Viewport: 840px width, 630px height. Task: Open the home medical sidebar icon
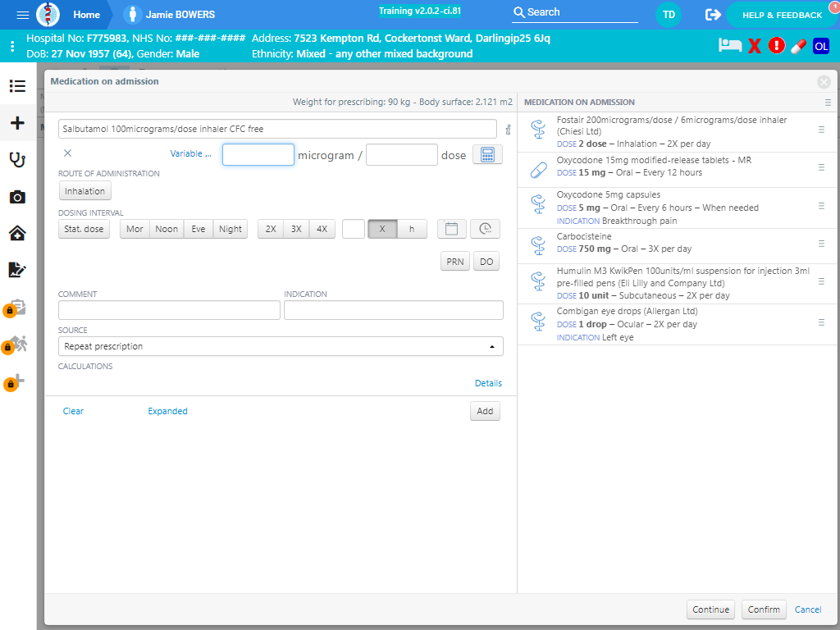point(17,233)
